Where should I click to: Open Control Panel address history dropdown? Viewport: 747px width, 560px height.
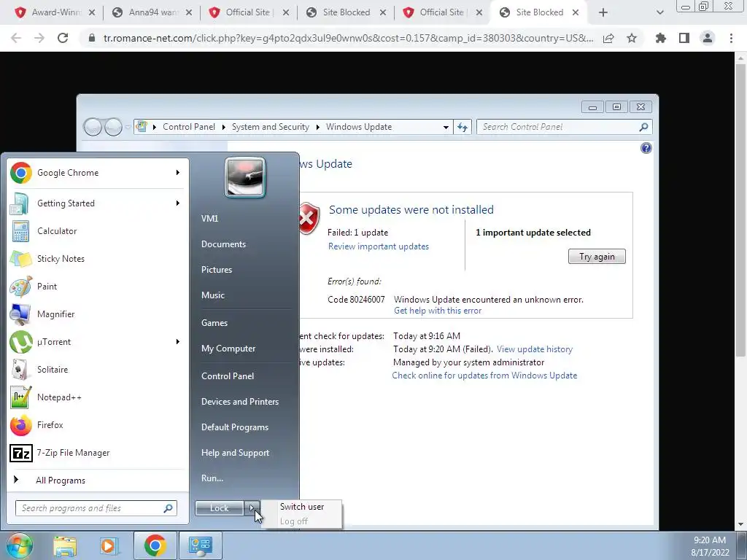coord(446,127)
